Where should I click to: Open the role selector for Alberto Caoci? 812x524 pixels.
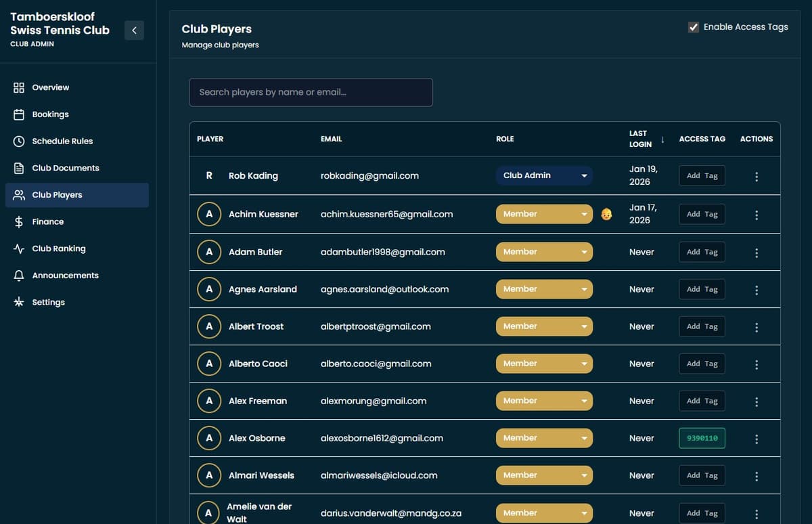544,364
